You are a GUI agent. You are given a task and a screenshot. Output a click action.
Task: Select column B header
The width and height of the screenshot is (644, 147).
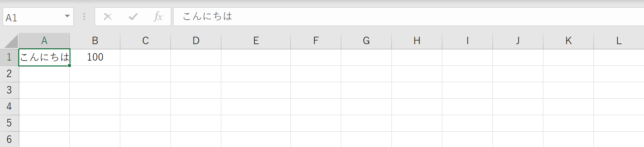click(95, 41)
